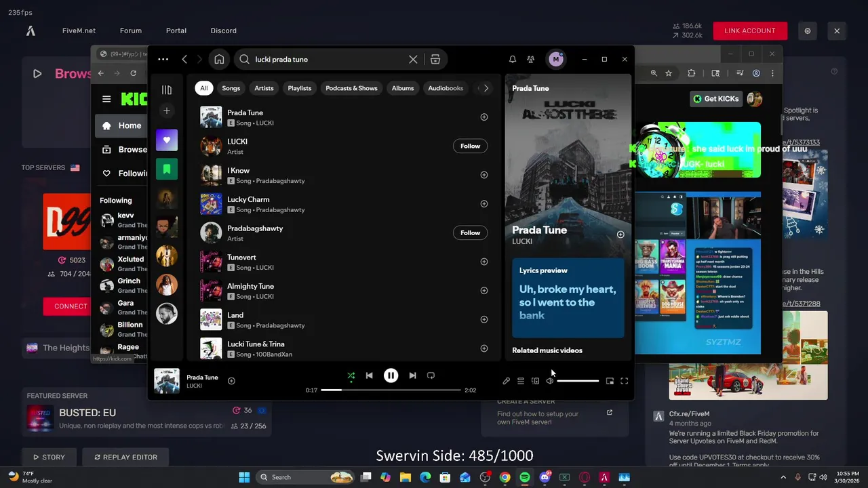This screenshot has height=488, width=868.
Task: Add Tunevert to Liked Songs
Action: 484,262
